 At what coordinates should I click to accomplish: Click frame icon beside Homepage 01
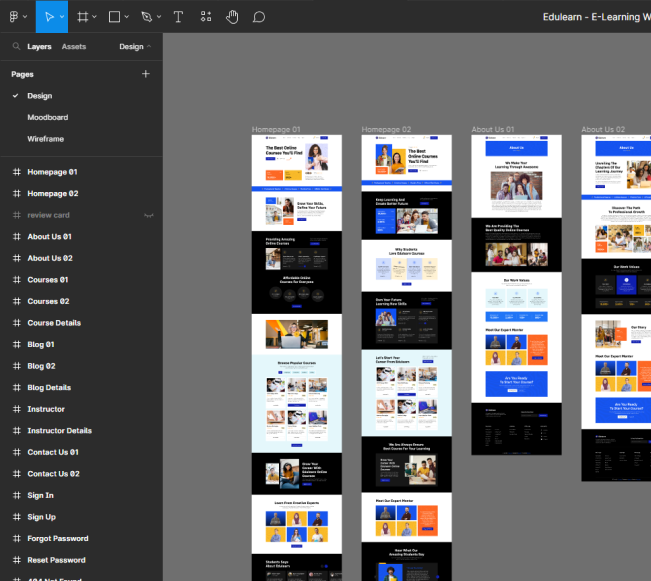click(x=17, y=172)
